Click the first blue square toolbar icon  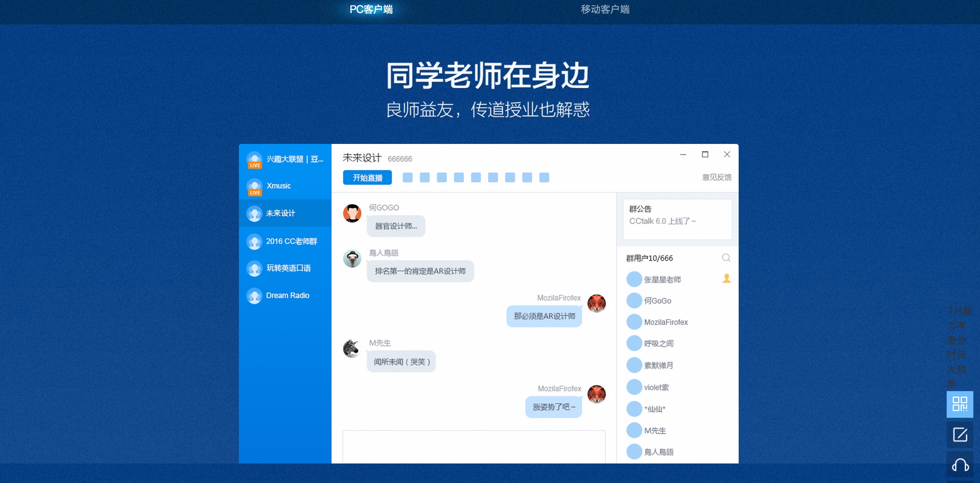pos(408,178)
